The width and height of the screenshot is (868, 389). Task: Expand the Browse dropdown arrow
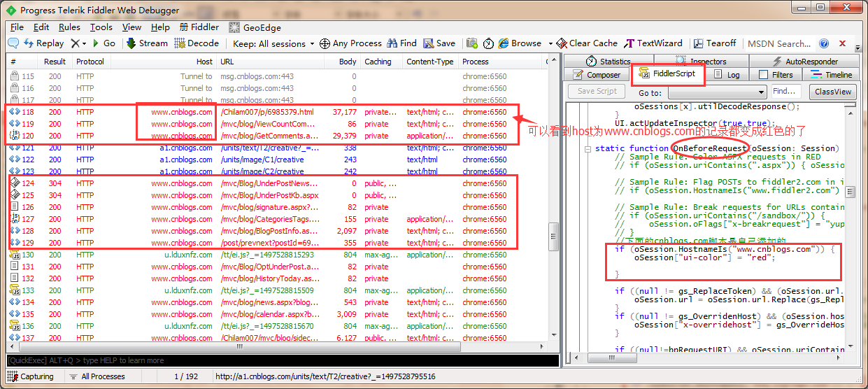coord(550,43)
